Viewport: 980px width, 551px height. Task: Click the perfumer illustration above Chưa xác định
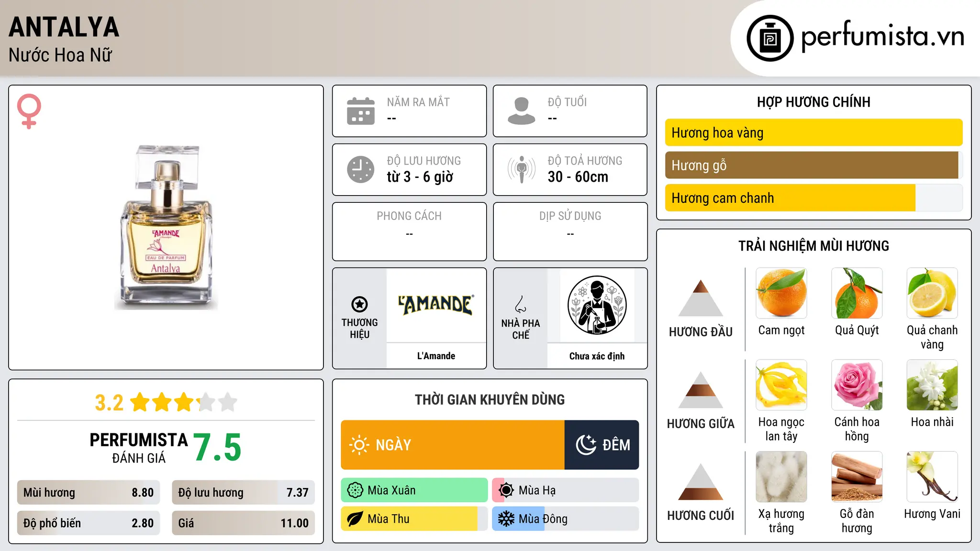(597, 305)
